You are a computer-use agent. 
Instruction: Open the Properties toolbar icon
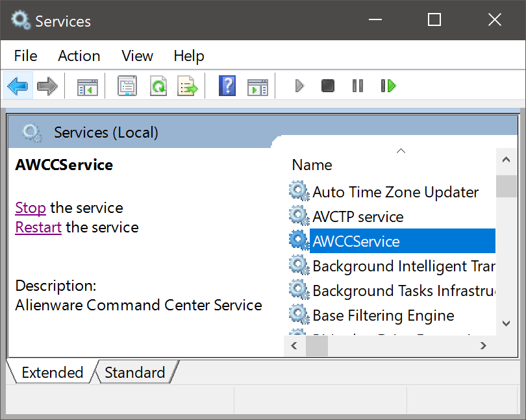127,86
